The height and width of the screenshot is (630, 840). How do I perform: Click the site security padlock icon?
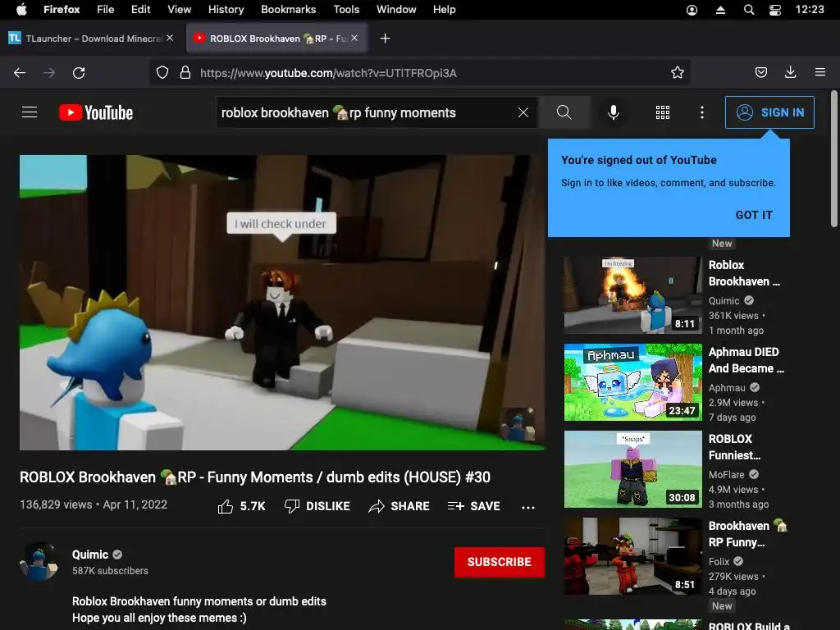[185, 72]
